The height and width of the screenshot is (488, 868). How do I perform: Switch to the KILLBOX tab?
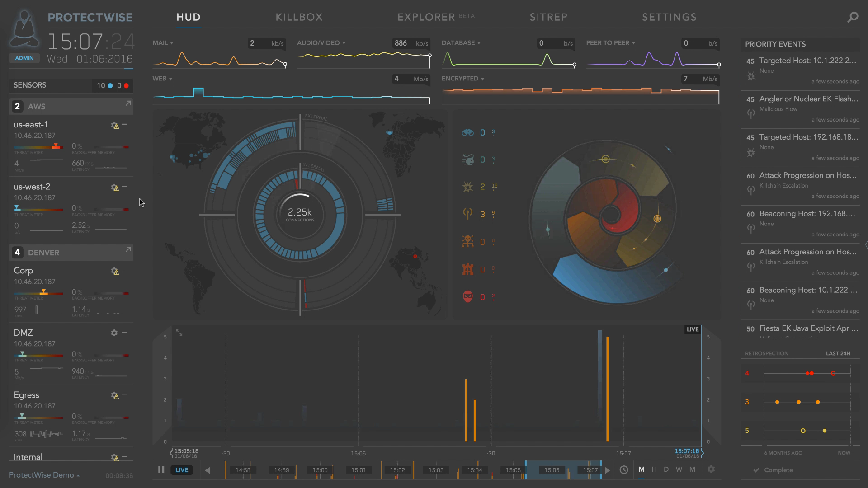pyautogui.click(x=299, y=17)
